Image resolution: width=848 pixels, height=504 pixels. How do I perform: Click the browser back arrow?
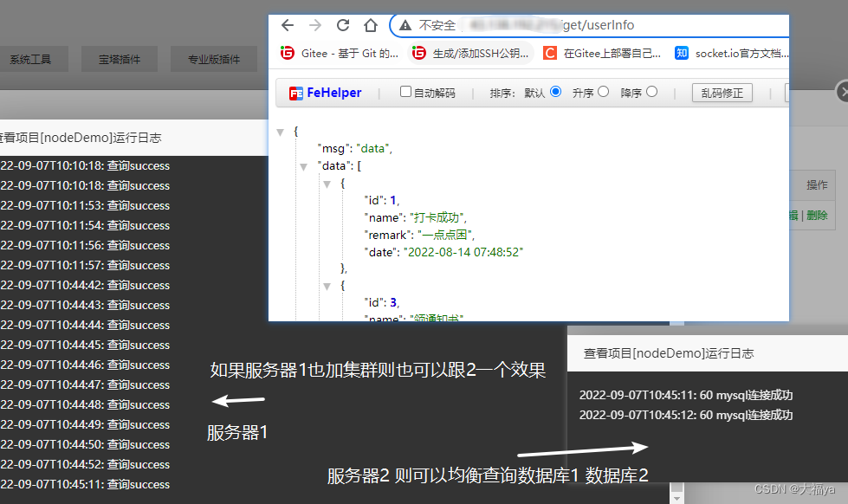[x=287, y=25]
